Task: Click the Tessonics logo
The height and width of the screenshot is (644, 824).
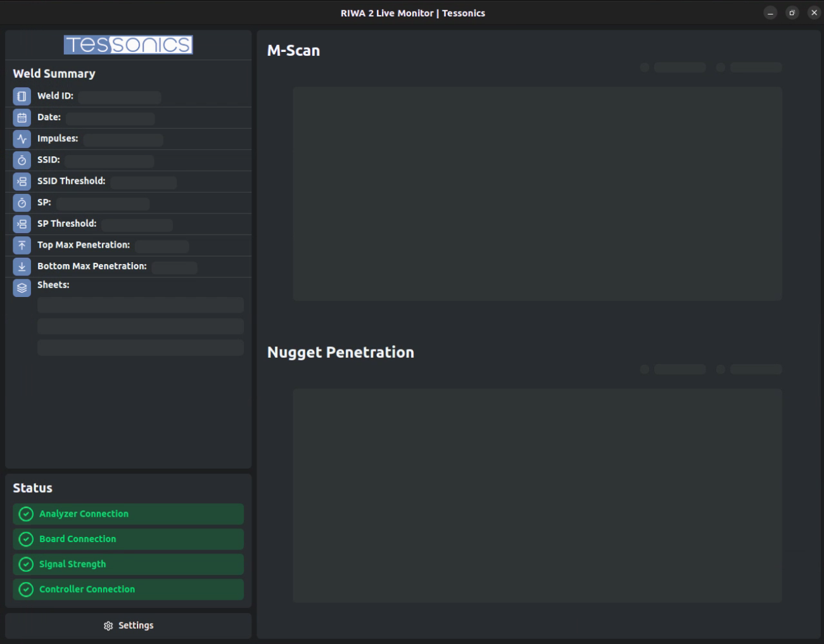Action: click(x=128, y=44)
